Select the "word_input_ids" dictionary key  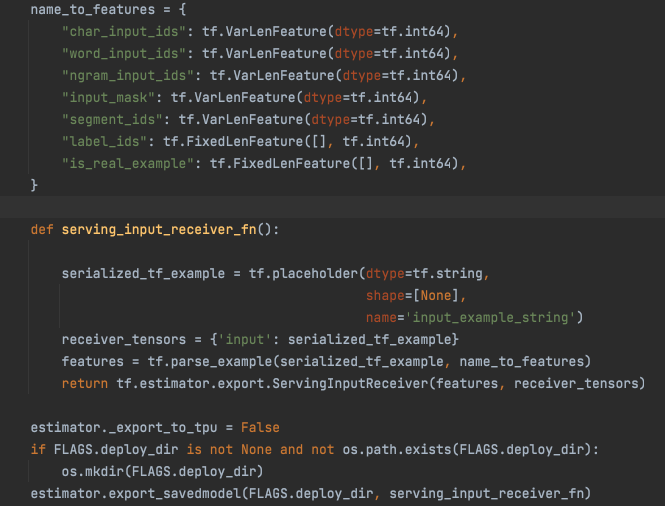(x=124, y=53)
